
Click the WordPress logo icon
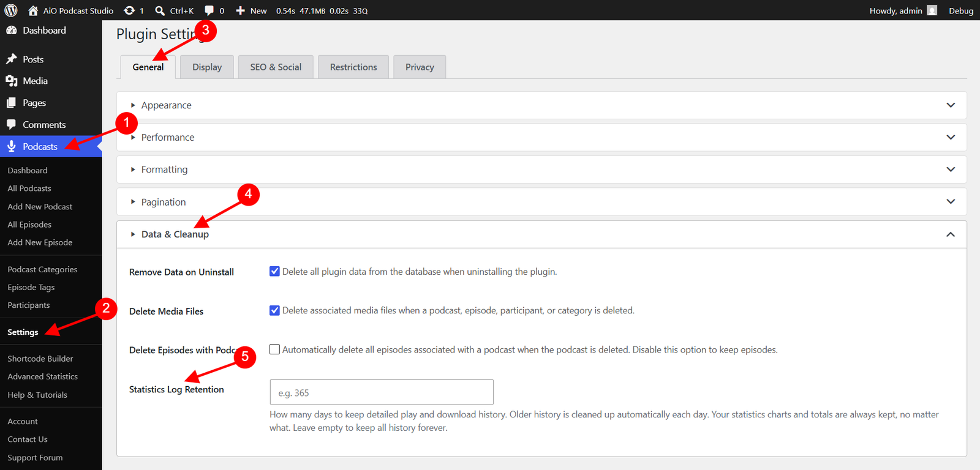pyautogui.click(x=11, y=10)
